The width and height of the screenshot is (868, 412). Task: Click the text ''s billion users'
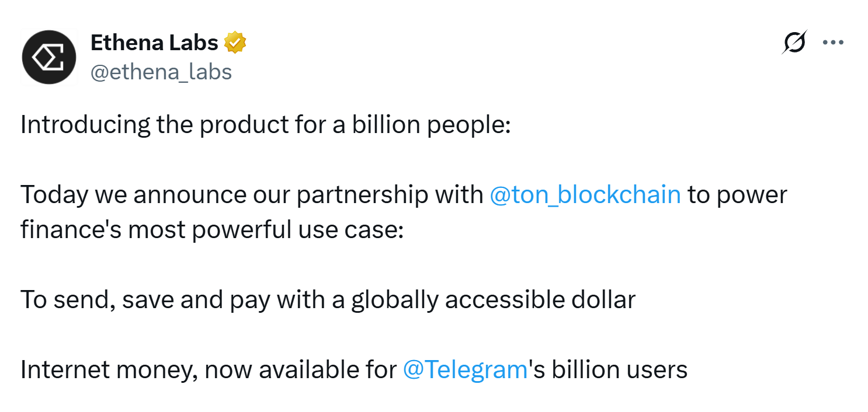point(608,370)
